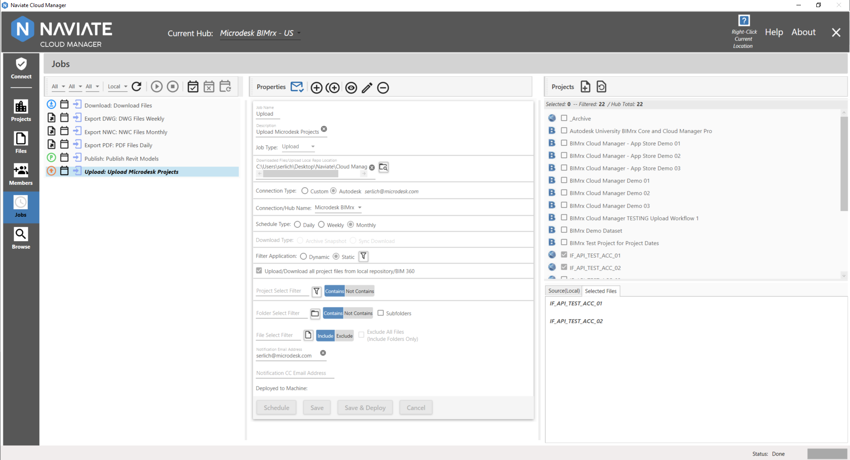Click the run job play icon

157,86
